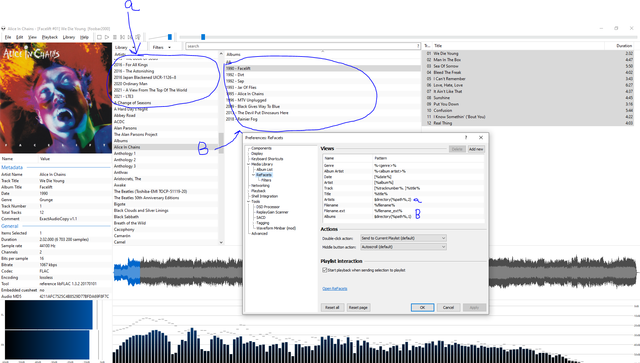The image size is (640, 363).
Task: Open the Filters dropdown
Action: point(162,47)
